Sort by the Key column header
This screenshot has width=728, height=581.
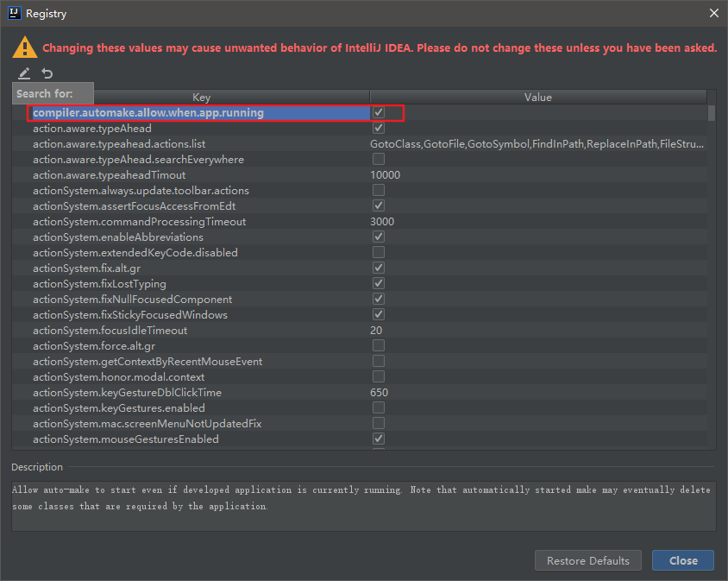(202, 98)
